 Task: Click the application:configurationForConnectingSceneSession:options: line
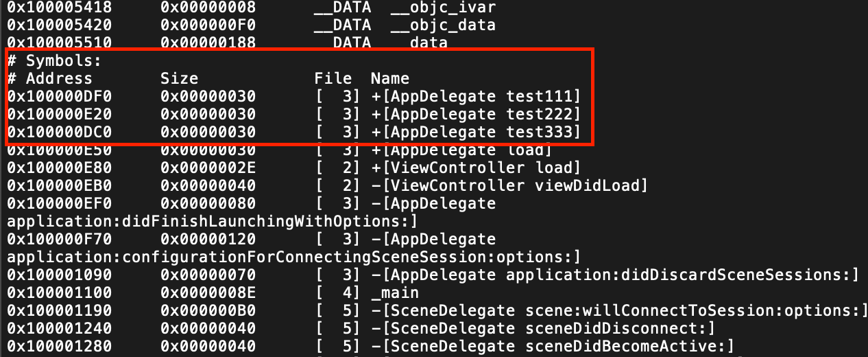293,257
